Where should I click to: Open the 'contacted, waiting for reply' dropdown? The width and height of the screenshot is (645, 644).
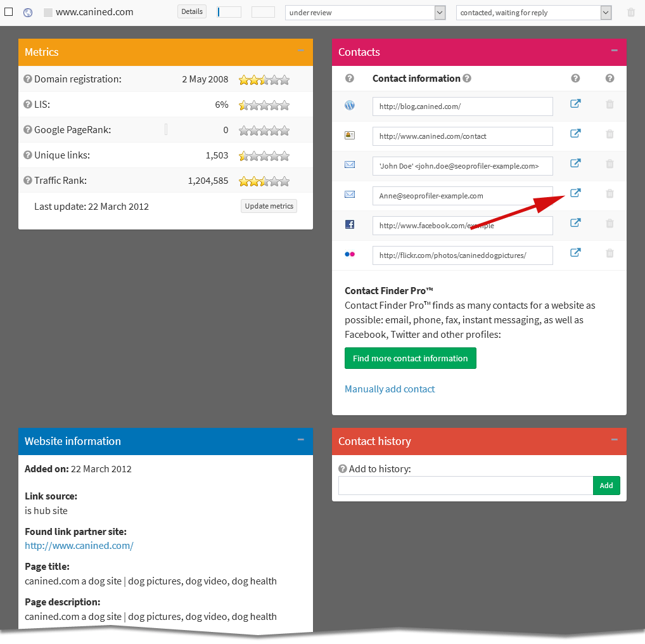tap(533, 12)
